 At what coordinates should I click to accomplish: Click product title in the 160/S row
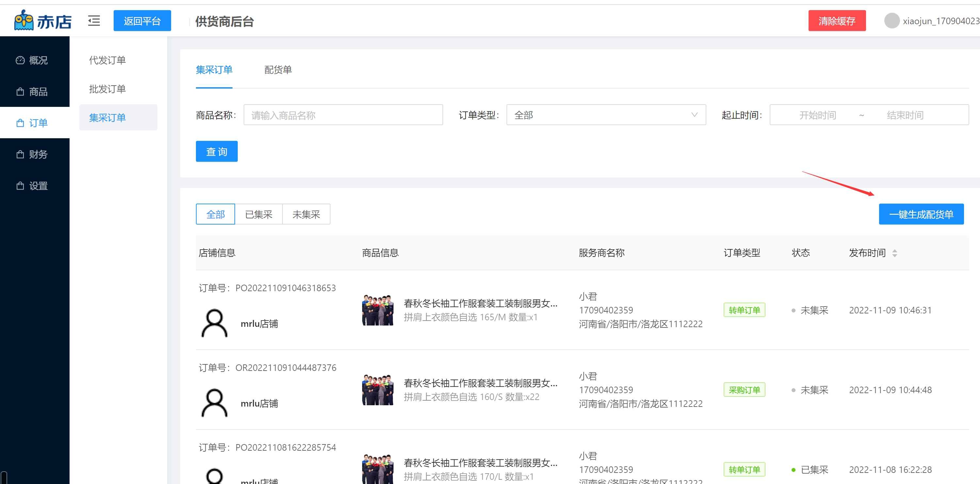point(480,383)
